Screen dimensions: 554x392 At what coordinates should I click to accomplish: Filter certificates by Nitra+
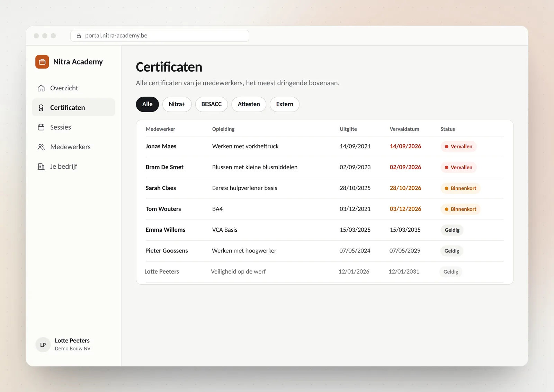(177, 104)
